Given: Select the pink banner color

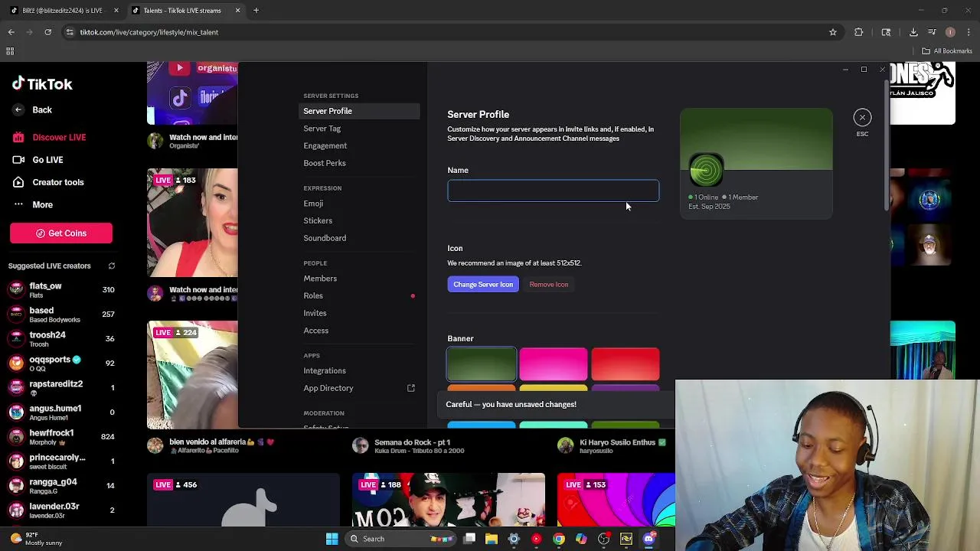Looking at the screenshot, I should (554, 364).
